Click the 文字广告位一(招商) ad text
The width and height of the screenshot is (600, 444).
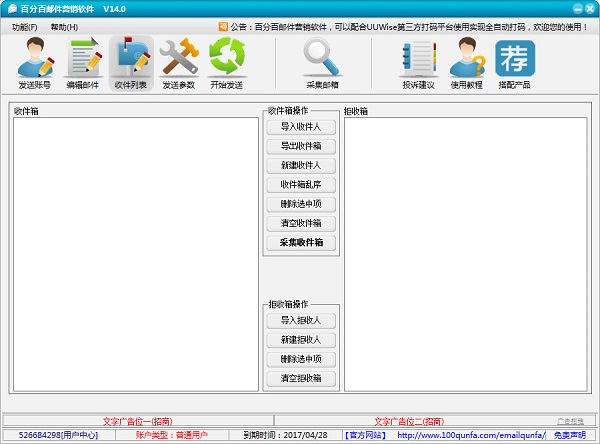tap(138, 421)
